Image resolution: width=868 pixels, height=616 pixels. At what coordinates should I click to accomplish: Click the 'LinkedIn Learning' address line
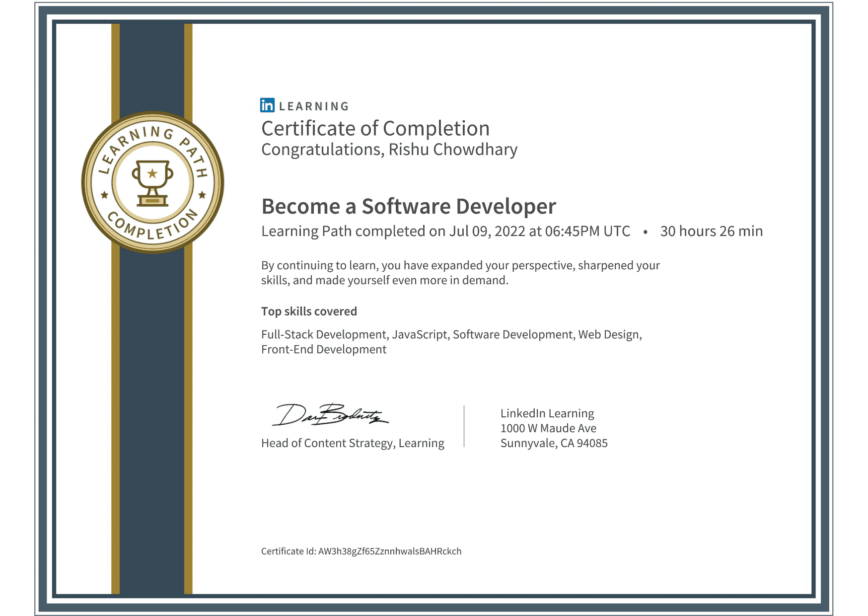[547, 413]
